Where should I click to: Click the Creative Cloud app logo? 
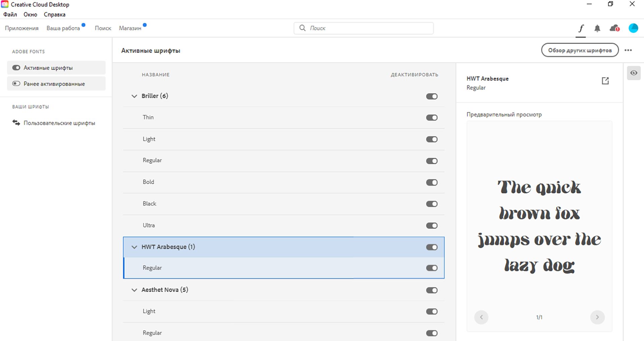5,4
